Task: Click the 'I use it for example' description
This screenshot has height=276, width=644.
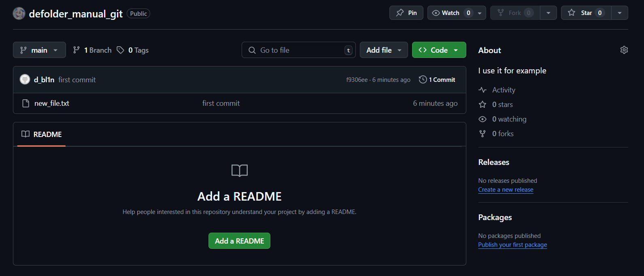Action: coord(512,71)
